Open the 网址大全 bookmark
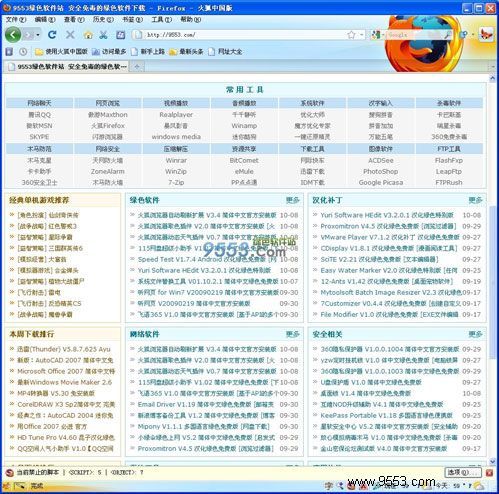The image size is (499, 494). pos(225,52)
